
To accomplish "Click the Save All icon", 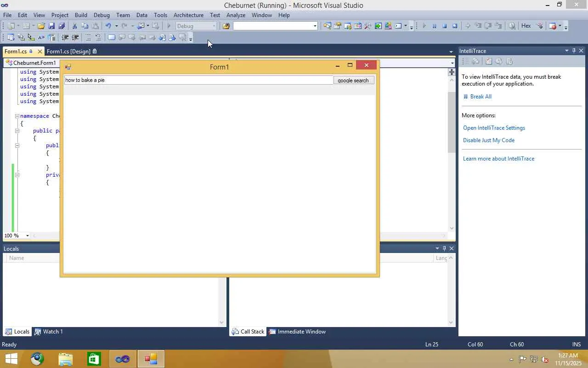I will 62,26.
